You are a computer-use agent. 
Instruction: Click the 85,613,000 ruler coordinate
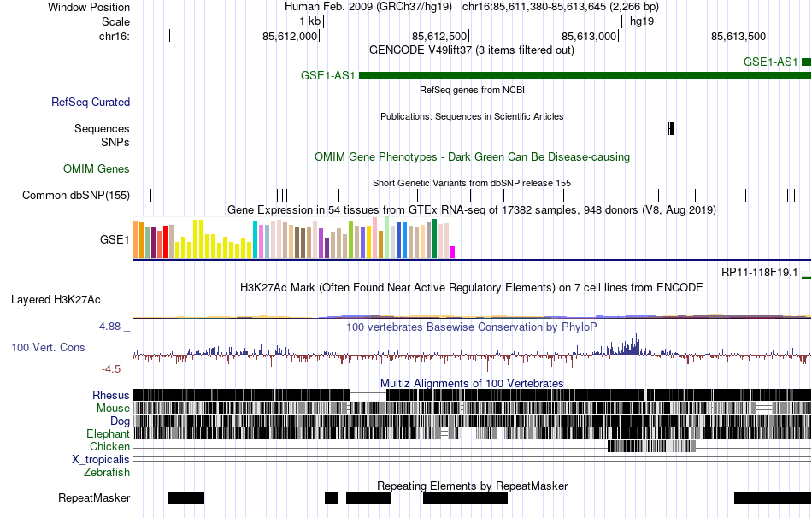589,36
